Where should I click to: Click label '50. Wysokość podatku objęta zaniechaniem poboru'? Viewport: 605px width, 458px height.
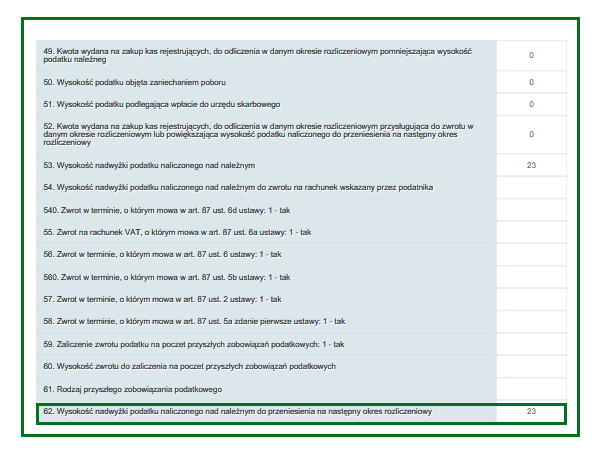click(134, 82)
